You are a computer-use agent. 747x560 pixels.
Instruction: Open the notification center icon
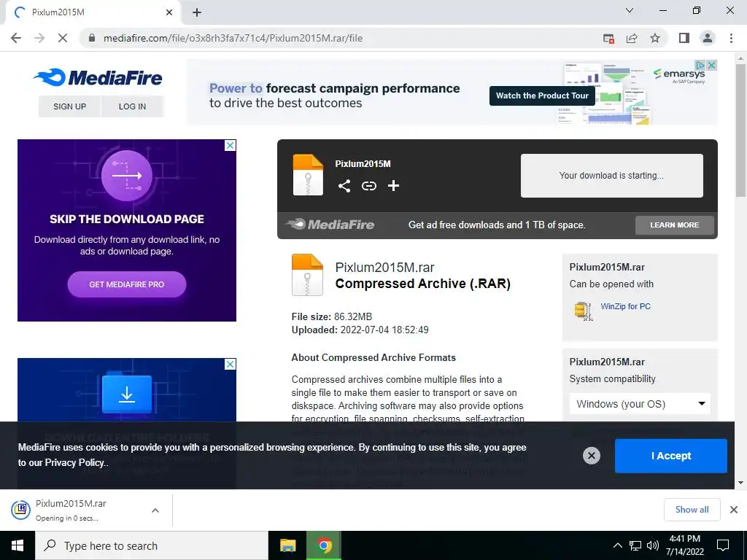[723, 545]
